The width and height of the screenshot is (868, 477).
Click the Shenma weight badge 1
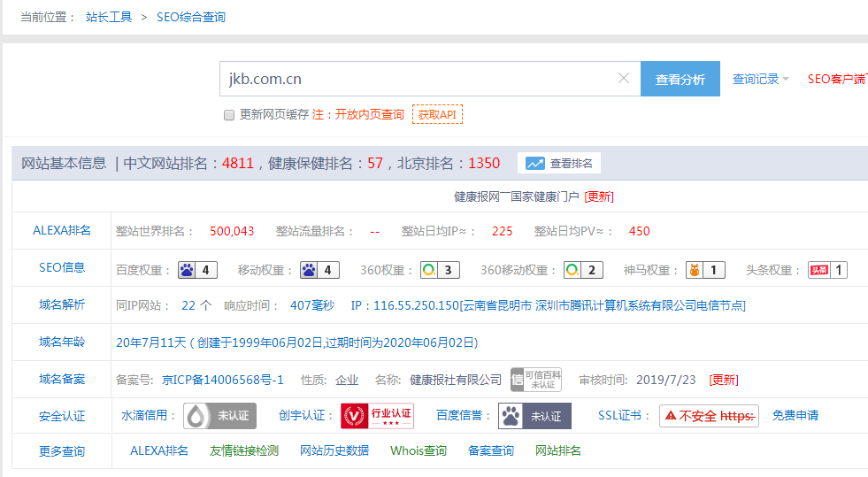(705, 270)
